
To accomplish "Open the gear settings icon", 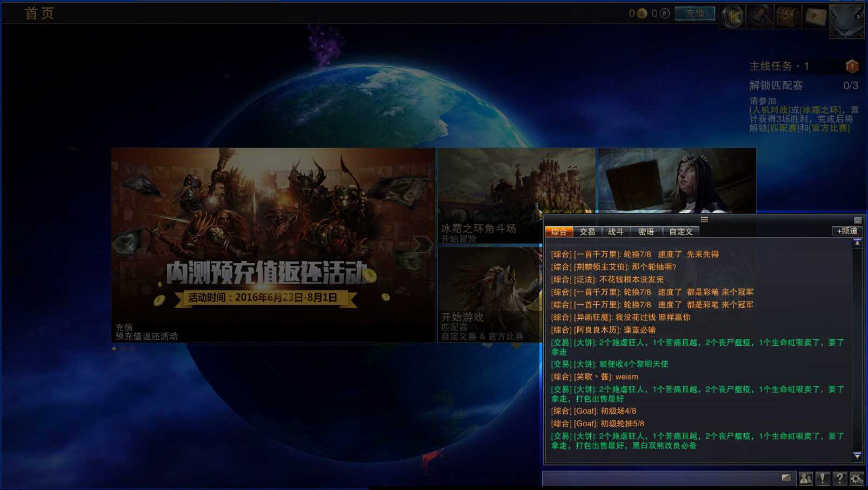I will tap(857, 478).
